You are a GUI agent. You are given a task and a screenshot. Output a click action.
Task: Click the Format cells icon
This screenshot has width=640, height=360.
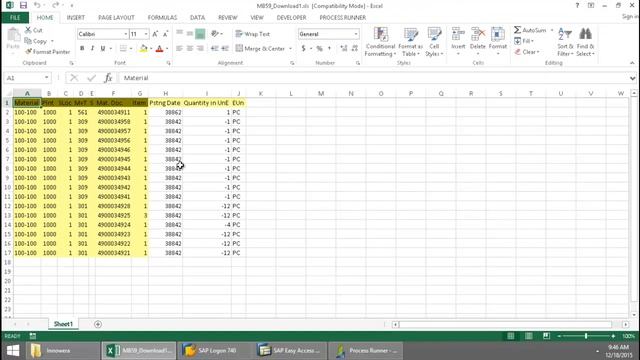(x=498, y=34)
